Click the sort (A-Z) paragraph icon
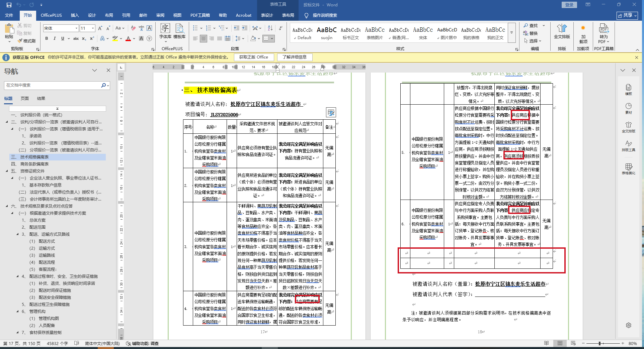 click(x=270, y=28)
